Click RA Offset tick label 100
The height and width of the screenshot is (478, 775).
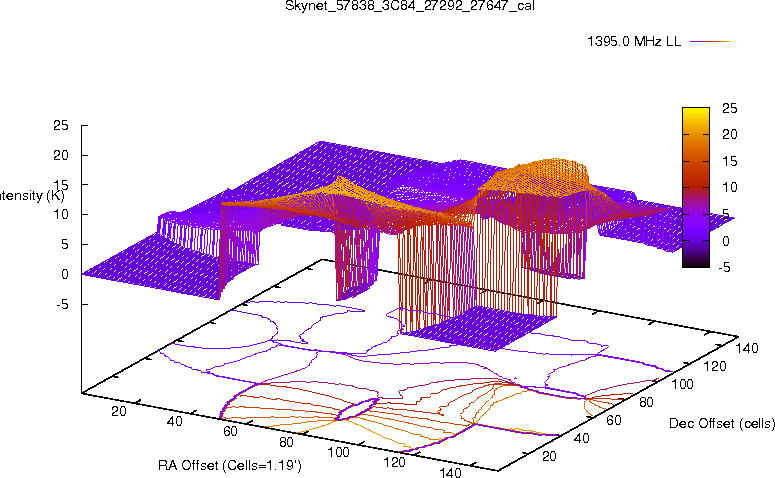point(339,452)
